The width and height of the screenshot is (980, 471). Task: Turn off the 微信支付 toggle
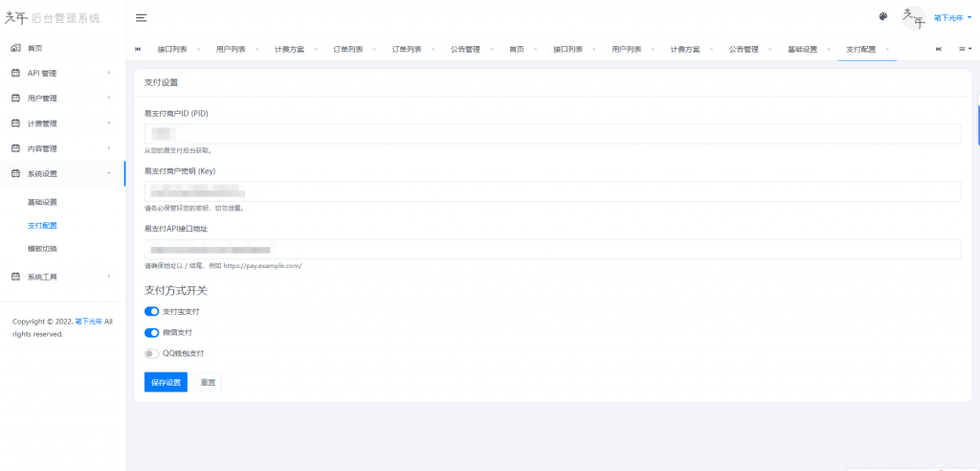click(x=151, y=332)
